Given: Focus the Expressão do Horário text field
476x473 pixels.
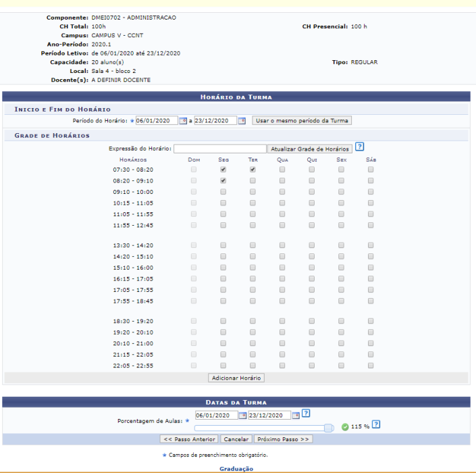Looking at the screenshot, I should (220, 149).
